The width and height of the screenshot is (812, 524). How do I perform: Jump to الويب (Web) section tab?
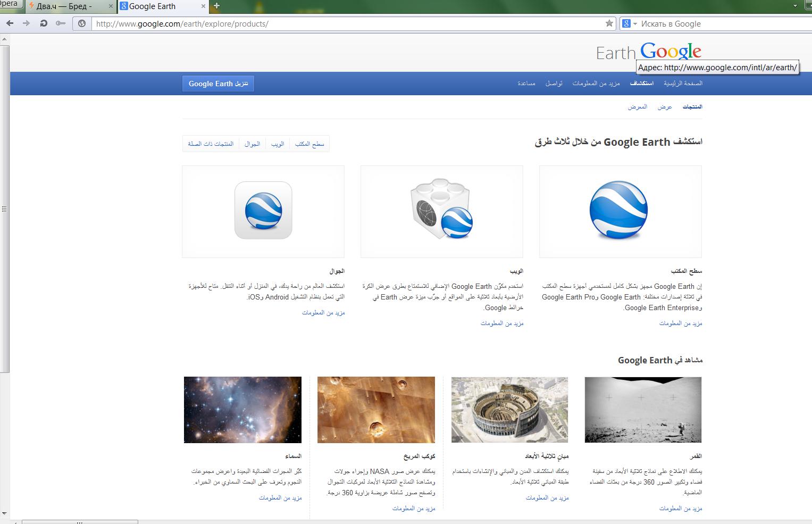[278, 144]
